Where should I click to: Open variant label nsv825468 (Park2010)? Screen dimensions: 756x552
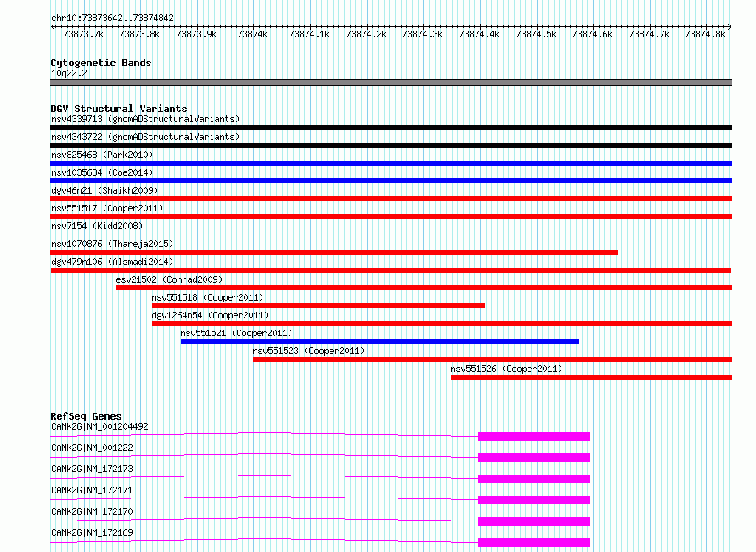(x=102, y=155)
